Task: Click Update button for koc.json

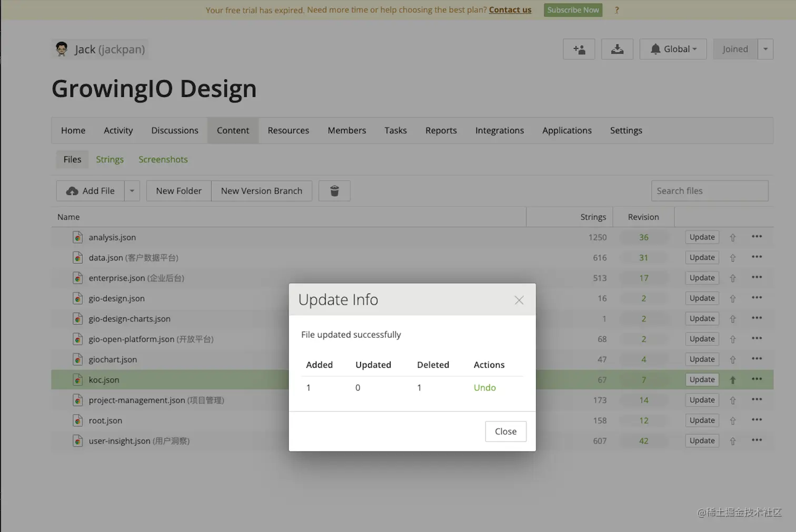Action: click(x=702, y=380)
